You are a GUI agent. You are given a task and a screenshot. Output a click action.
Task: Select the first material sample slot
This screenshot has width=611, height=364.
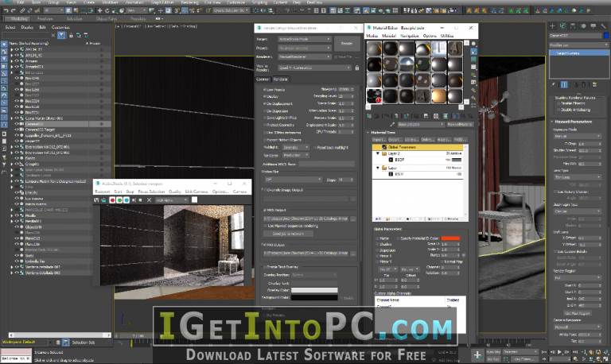(374, 48)
